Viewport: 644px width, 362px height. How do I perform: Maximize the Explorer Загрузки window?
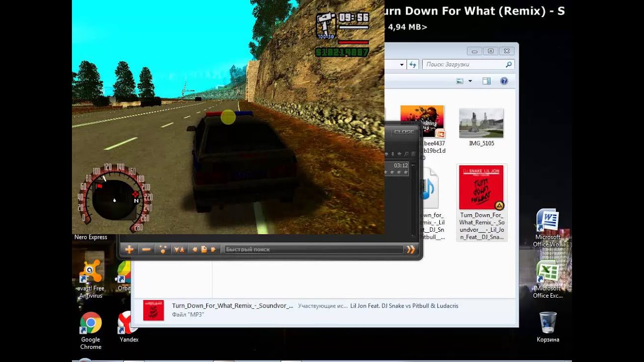491,51
